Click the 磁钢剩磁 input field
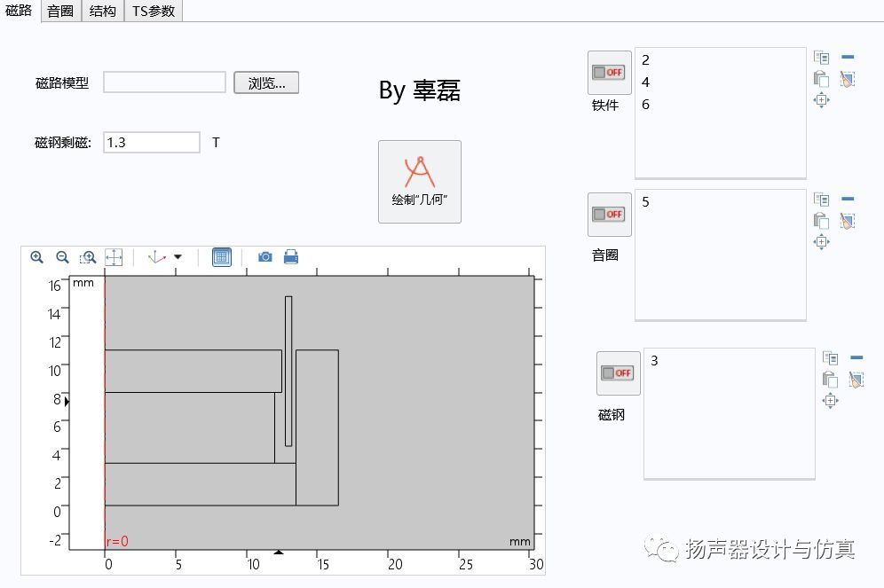The image size is (884, 588). [x=152, y=142]
